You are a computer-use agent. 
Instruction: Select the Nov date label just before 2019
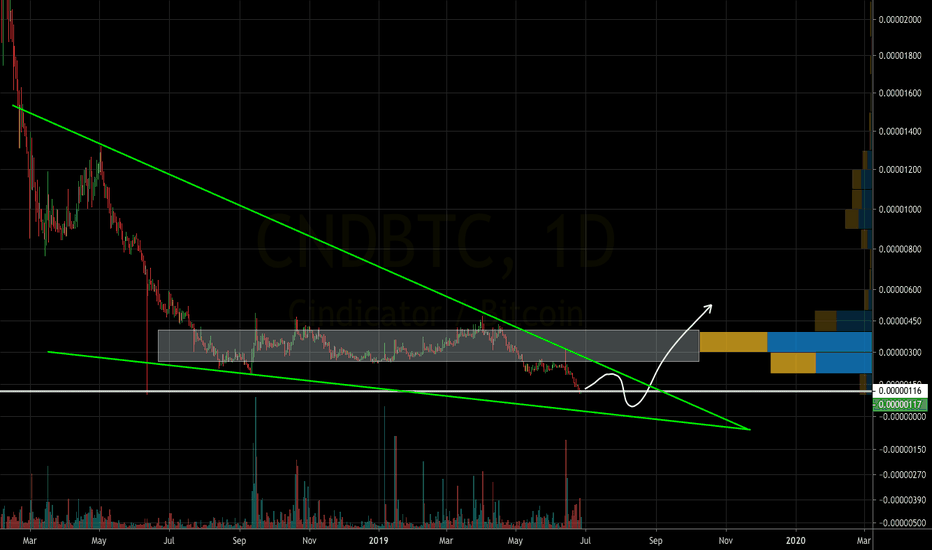(x=309, y=540)
